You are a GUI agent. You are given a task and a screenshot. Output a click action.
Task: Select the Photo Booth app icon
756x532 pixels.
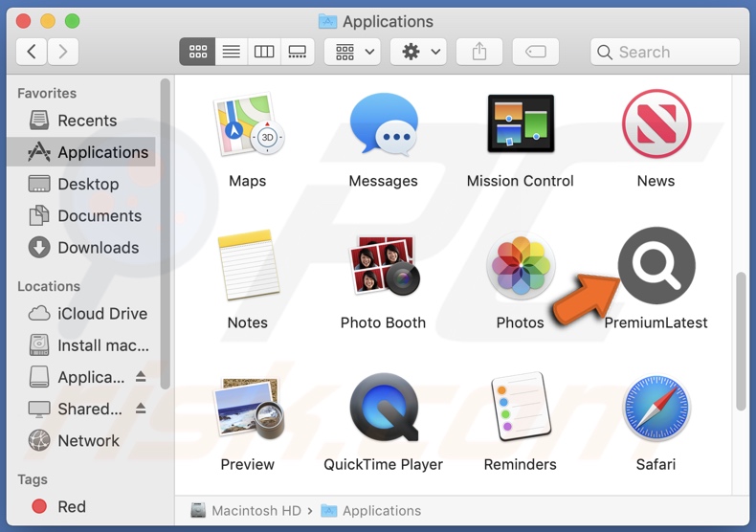[x=385, y=265]
